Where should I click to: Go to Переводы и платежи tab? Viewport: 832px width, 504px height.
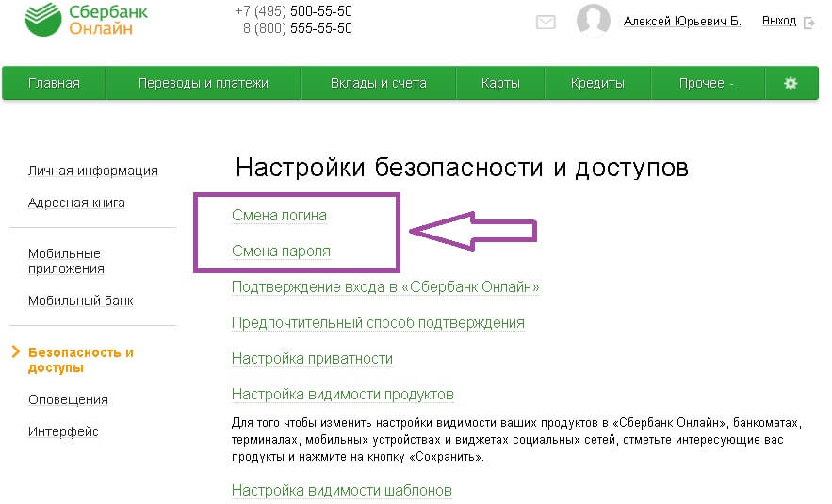(204, 83)
